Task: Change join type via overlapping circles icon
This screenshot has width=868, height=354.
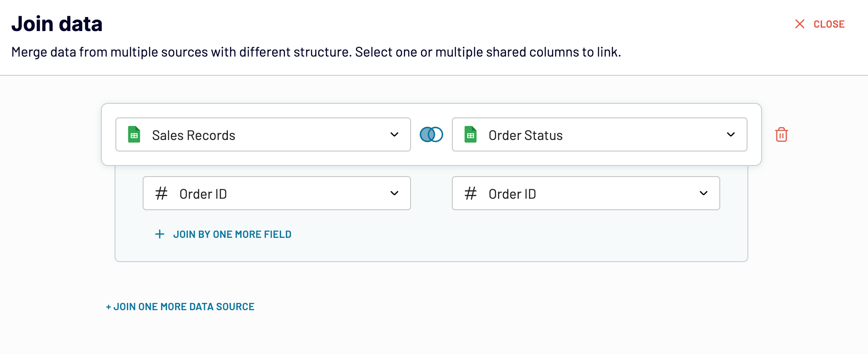Action: click(431, 135)
